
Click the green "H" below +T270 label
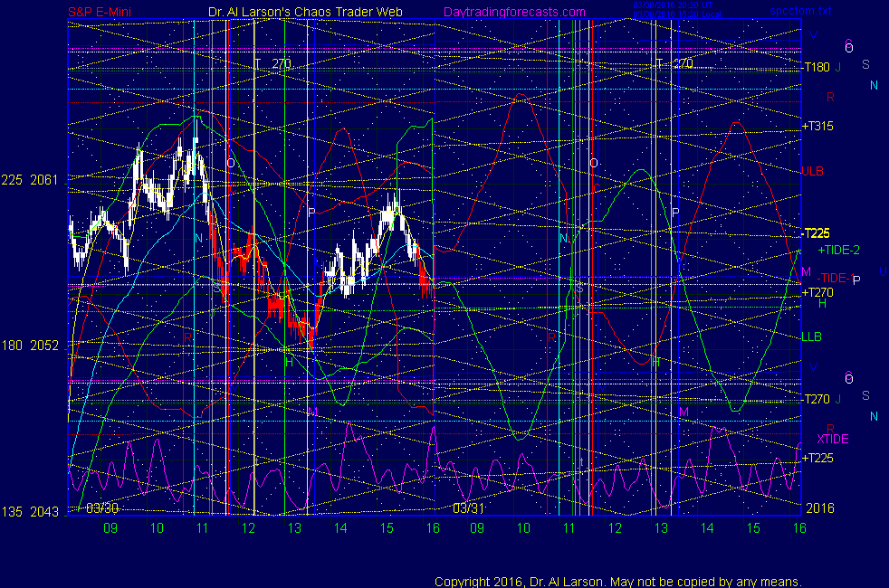pos(822,304)
